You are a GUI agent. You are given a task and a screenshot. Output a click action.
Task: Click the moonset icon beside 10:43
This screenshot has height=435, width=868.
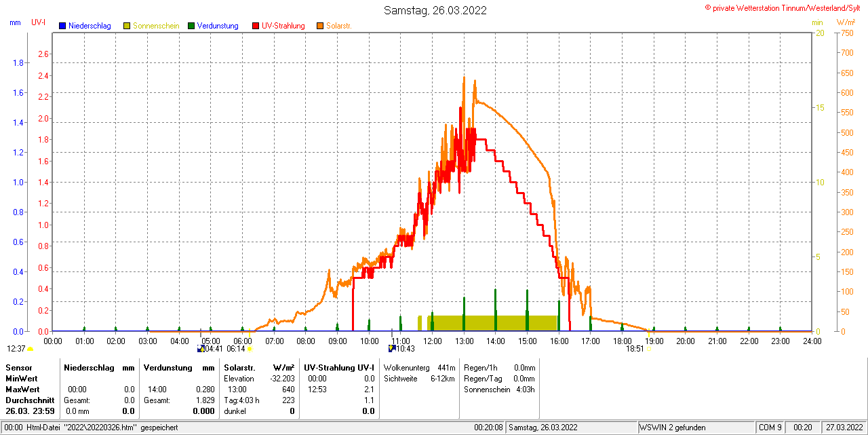[x=392, y=349]
